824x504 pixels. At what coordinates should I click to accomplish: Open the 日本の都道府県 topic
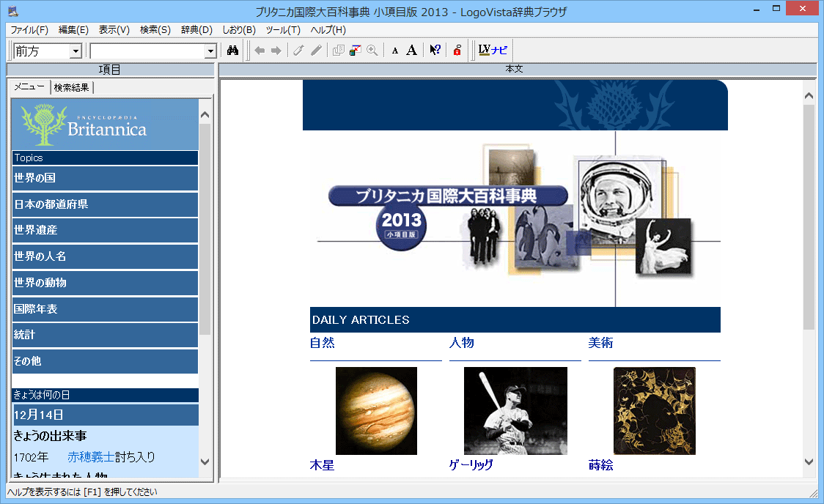pyautogui.click(x=105, y=204)
